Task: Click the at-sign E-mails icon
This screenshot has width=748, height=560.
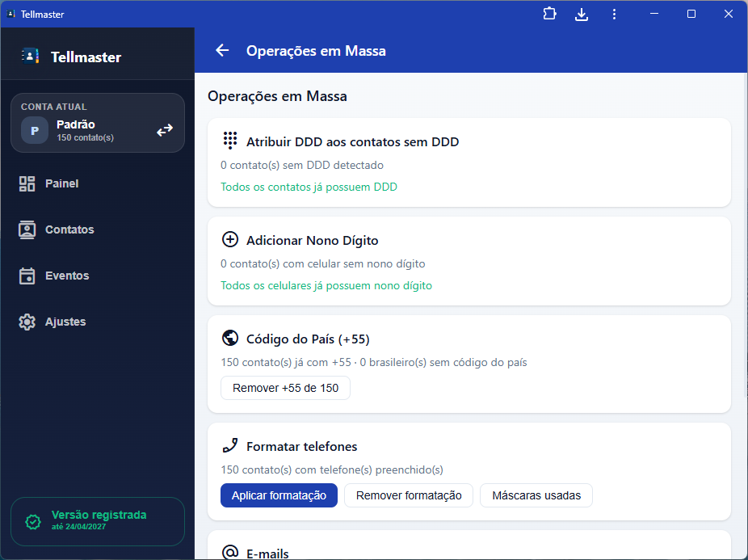Action: coord(230,552)
